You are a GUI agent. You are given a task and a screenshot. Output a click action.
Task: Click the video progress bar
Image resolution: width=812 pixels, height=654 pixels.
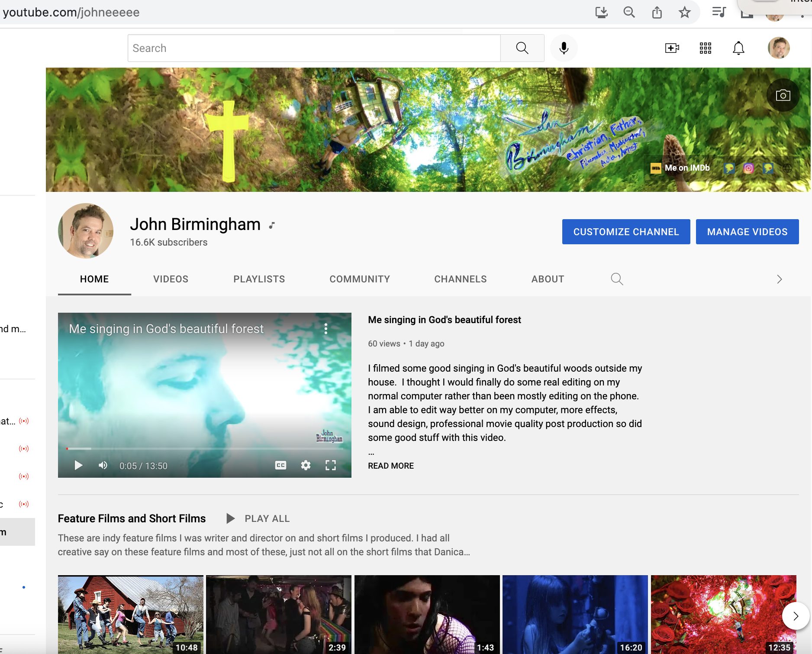coord(205,449)
